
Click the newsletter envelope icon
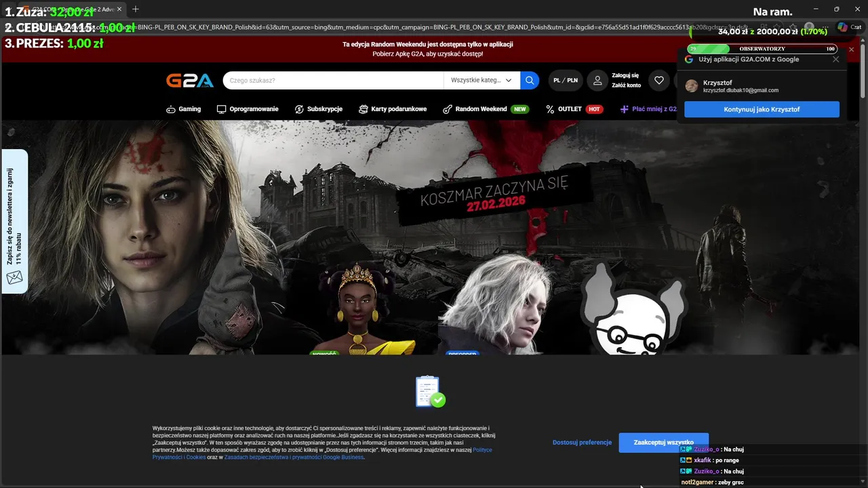coord(14,278)
